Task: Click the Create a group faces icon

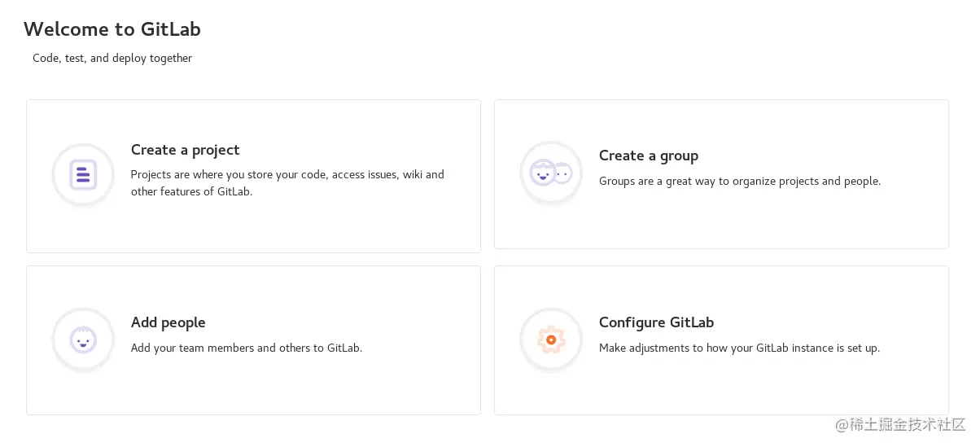Action: (x=551, y=173)
